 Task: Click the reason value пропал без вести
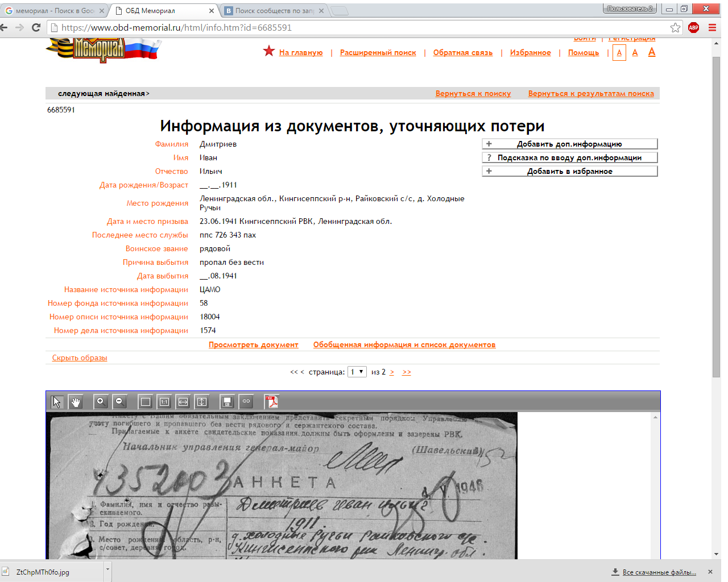tap(231, 263)
